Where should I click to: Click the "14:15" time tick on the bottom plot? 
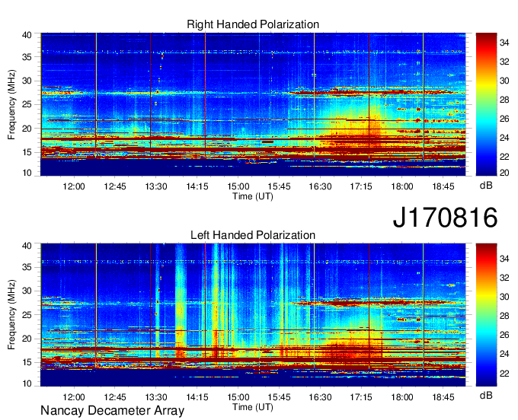point(197,397)
